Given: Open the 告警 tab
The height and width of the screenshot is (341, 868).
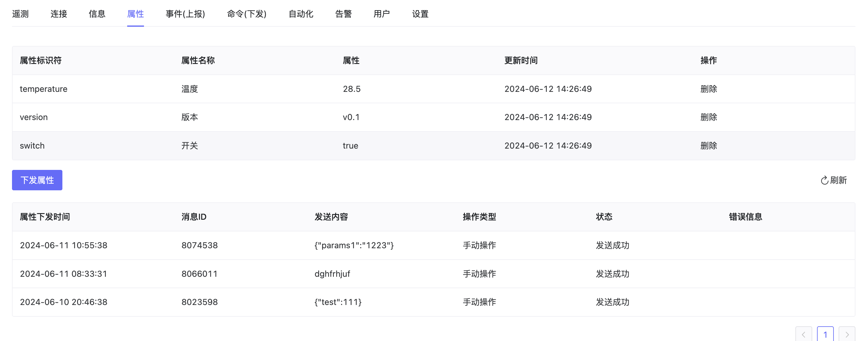Looking at the screenshot, I should click(x=343, y=14).
